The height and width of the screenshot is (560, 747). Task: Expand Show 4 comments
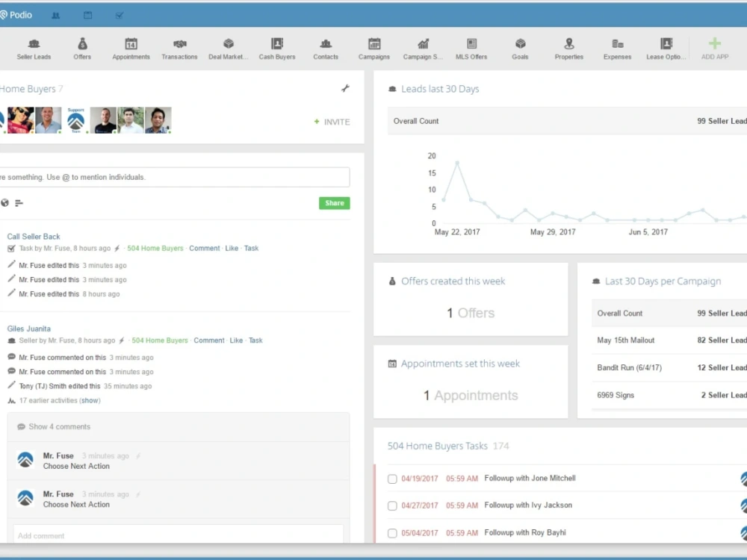(x=59, y=426)
